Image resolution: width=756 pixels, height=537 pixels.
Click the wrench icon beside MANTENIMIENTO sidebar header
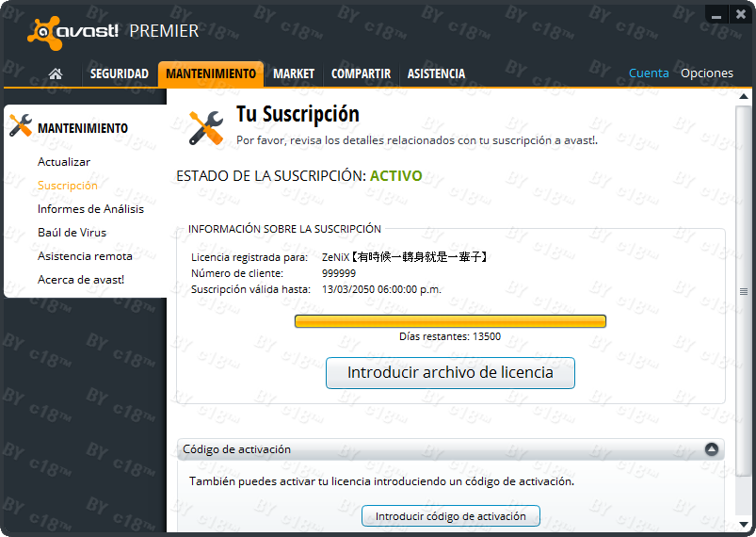tap(21, 125)
